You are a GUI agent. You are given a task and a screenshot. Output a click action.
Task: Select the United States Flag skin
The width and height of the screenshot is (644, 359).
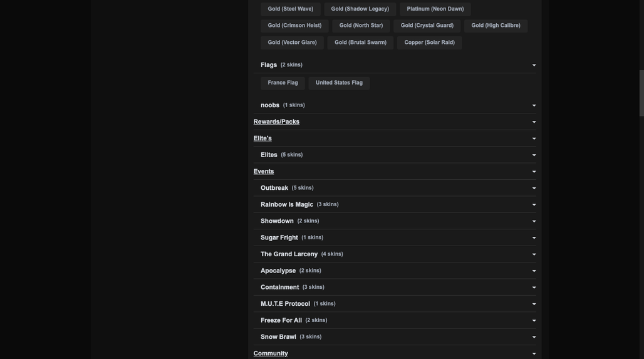339,83
